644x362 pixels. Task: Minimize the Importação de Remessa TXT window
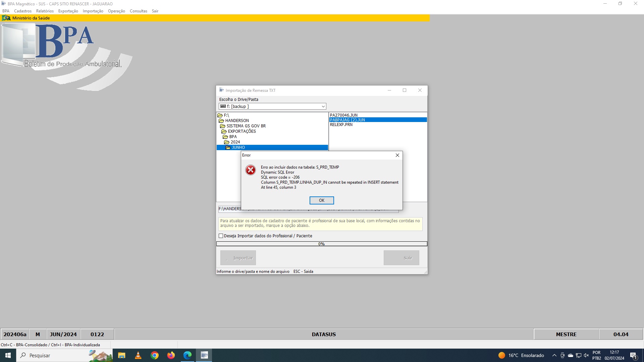point(389,90)
